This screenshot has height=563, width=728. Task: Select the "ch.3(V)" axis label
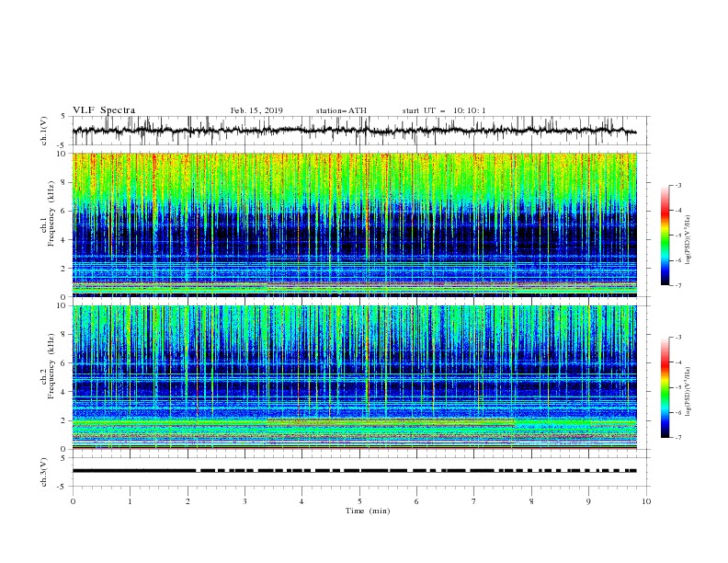click(x=44, y=472)
